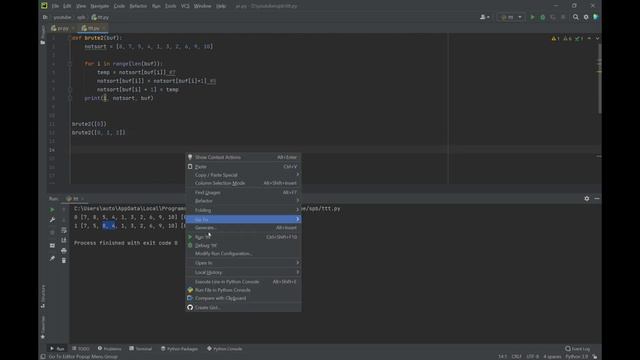Click the Paste entry in the context menu
Viewport: 640px width, 360px height.
click(243, 167)
